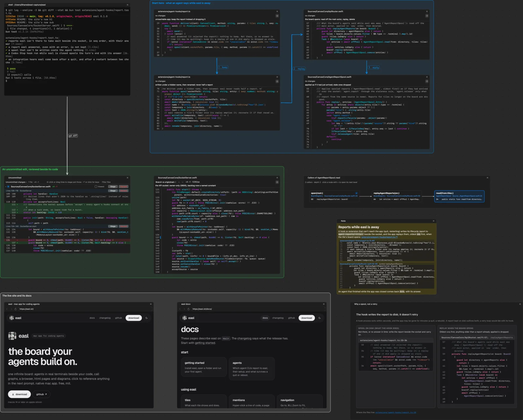Open report.ts:71 link in the Note
Viewport: 523px width, 420px height.
(380, 237)
